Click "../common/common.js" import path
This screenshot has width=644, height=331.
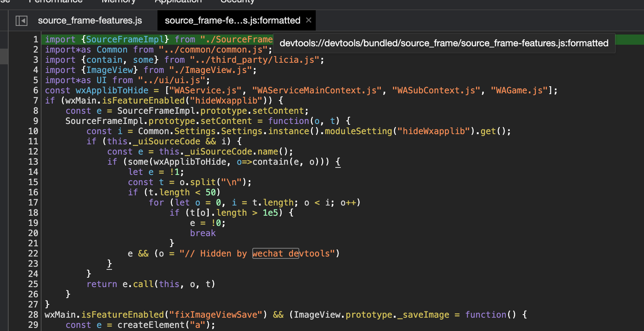[x=213, y=49]
